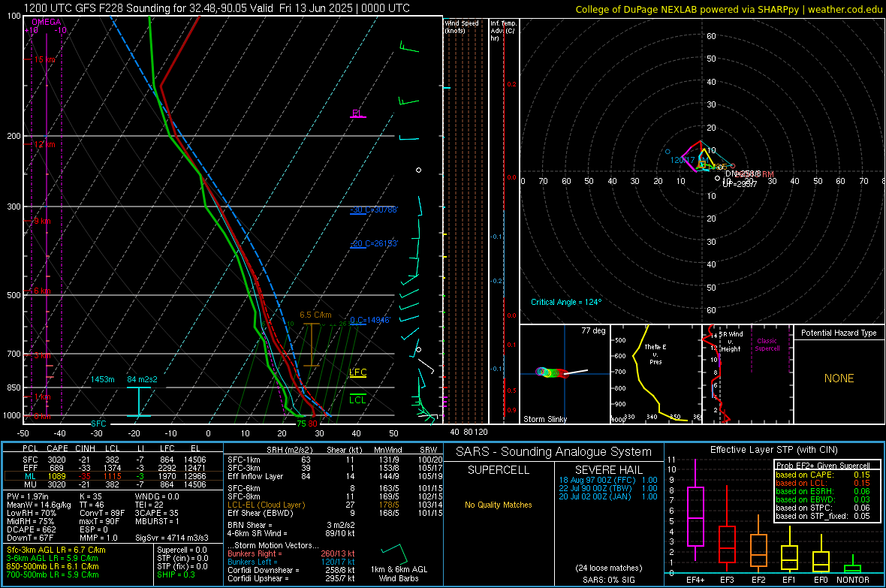Click the SigSvr = 4714 m3/s3 value
The width and height of the screenshot is (886, 588).
(172, 538)
